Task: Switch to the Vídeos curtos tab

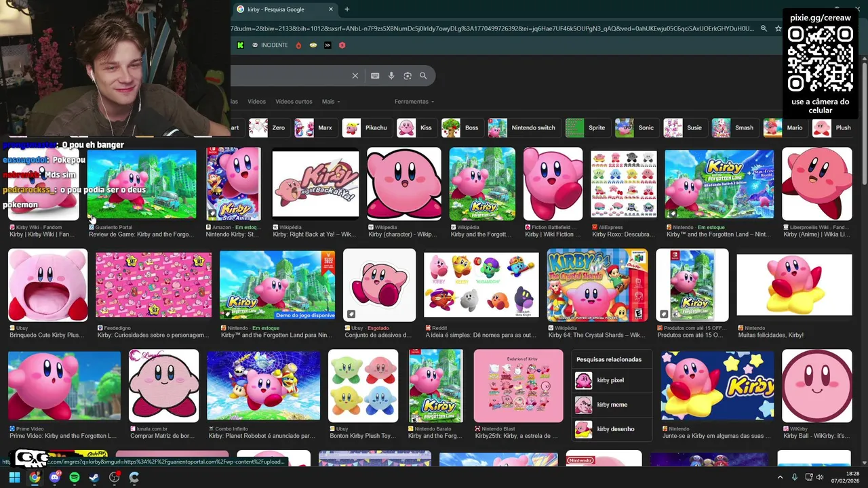Action: coord(294,102)
